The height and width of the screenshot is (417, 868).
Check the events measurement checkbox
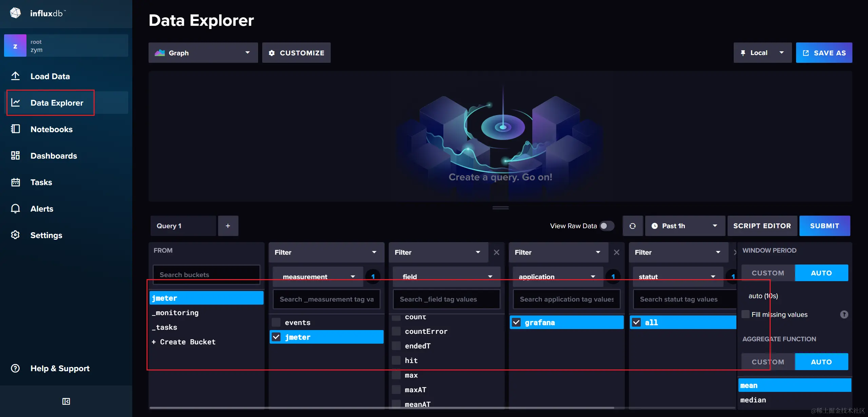point(276,322)
